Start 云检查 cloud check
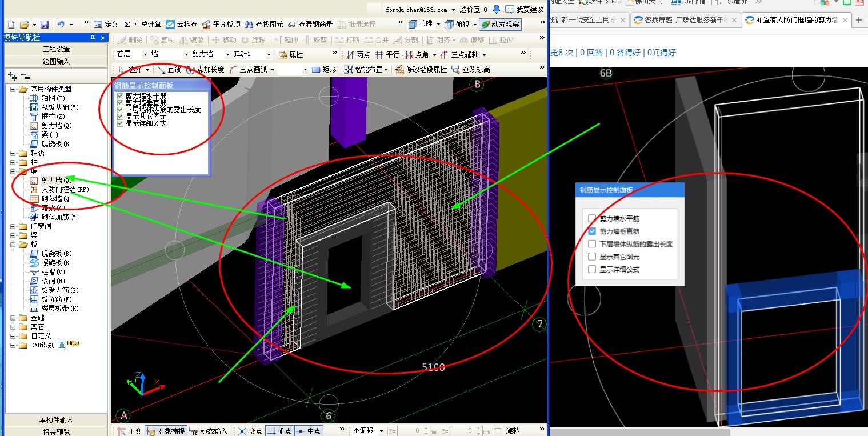The height and width of the screenshot is (436, 868). coord(182,25)
